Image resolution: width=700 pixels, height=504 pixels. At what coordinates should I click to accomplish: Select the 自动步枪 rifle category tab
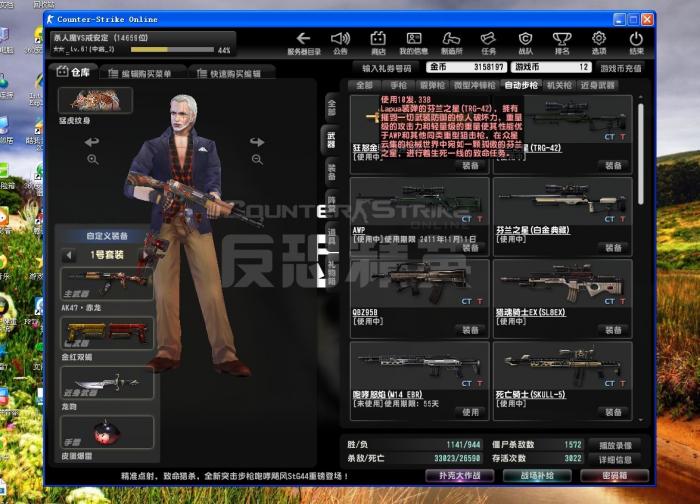[521, 85]
